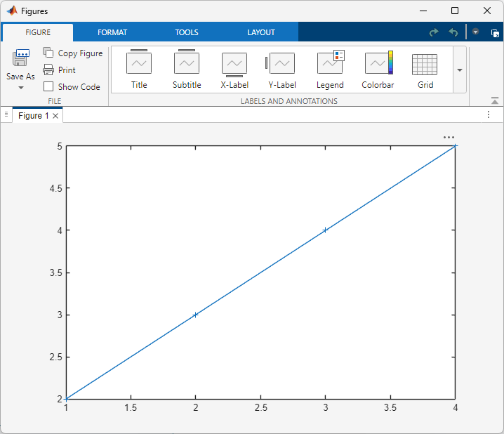Open the axes toolbar ellipsis menu
504x434 pixels.
[449, 137]
